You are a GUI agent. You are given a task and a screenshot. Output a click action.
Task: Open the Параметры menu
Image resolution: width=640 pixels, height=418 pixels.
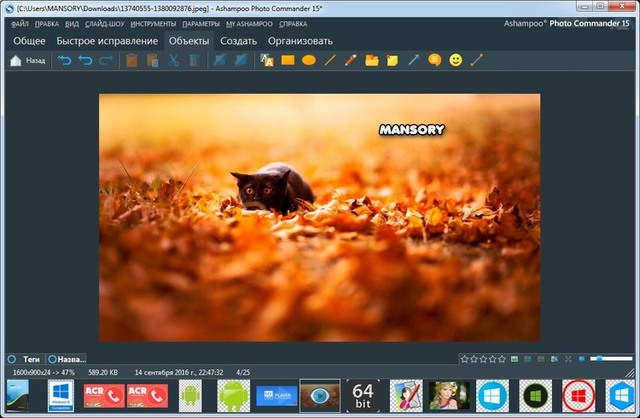[x=201, y=23]
